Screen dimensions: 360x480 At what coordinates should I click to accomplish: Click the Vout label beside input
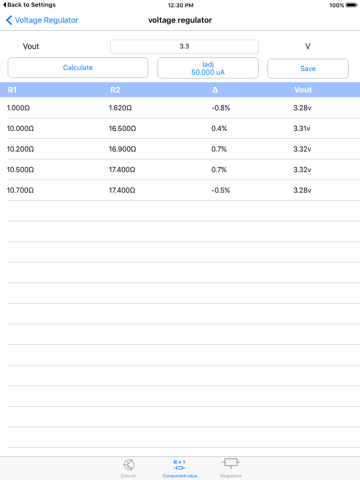click(x=31, y=46)
